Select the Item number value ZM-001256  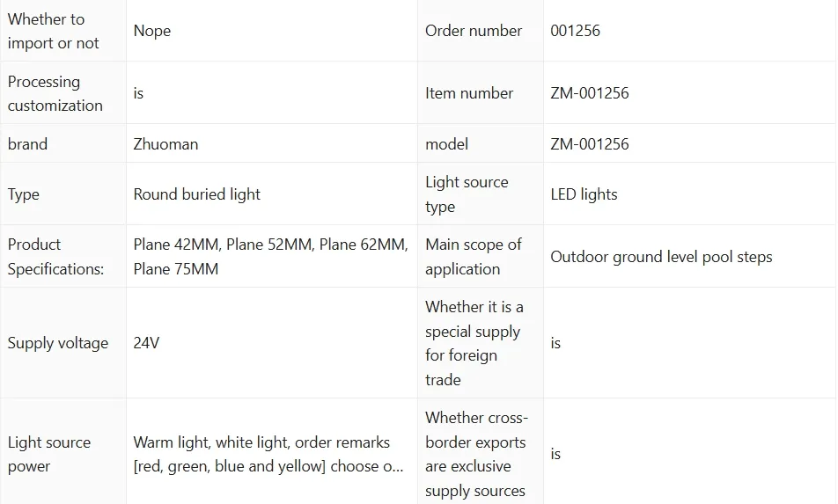pyautogui.click(x=590, y=93)
